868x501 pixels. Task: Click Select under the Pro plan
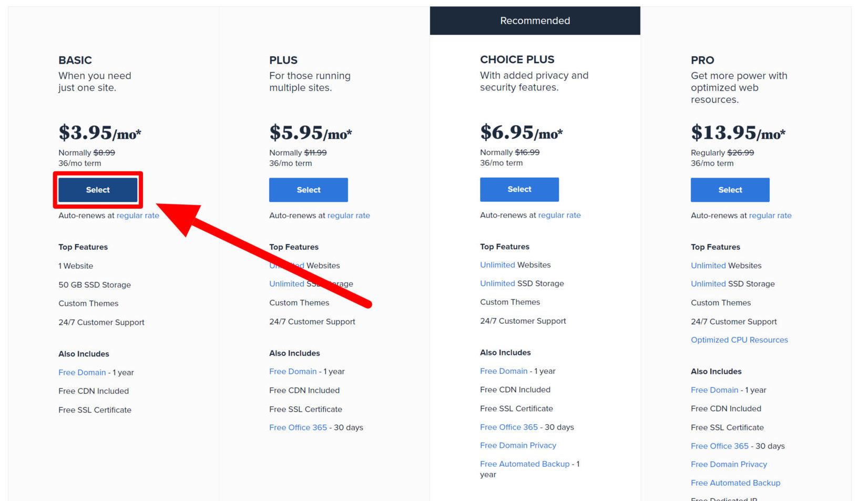point(730,190)
